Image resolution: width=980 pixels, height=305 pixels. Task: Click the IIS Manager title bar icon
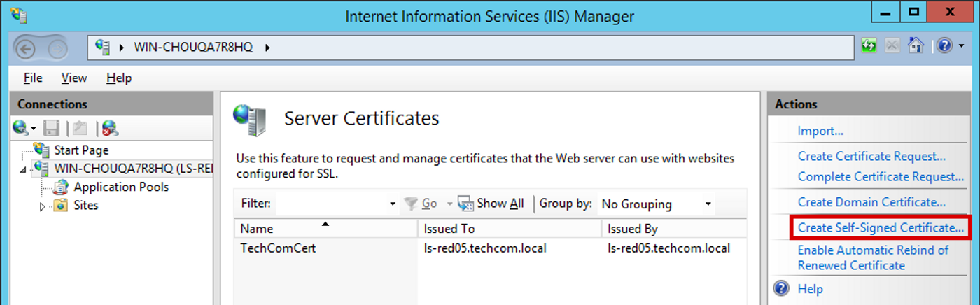(x=19, y=14)
